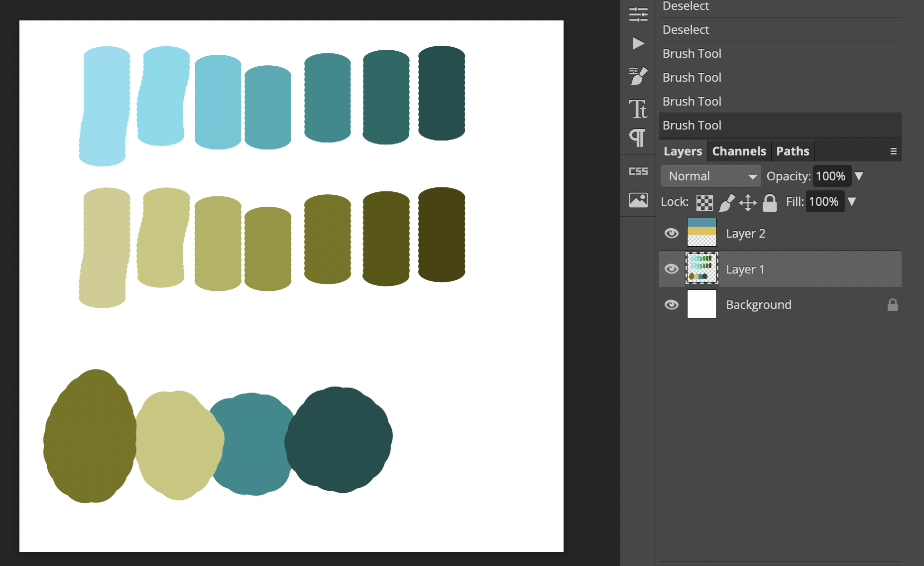Open the adjustments sliders panel icon
The height and width of the screenshot is (566, 924).
click(638, 14)
